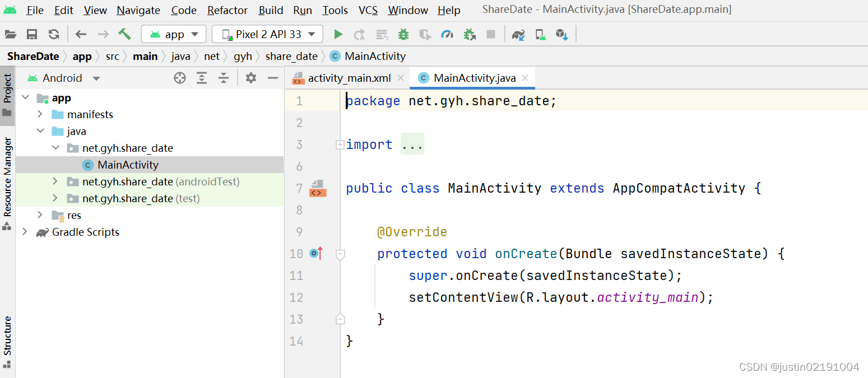Click Apply Changes and Restart Activity icon
Viewport: 868px width, 378px height.
(360, 35)
